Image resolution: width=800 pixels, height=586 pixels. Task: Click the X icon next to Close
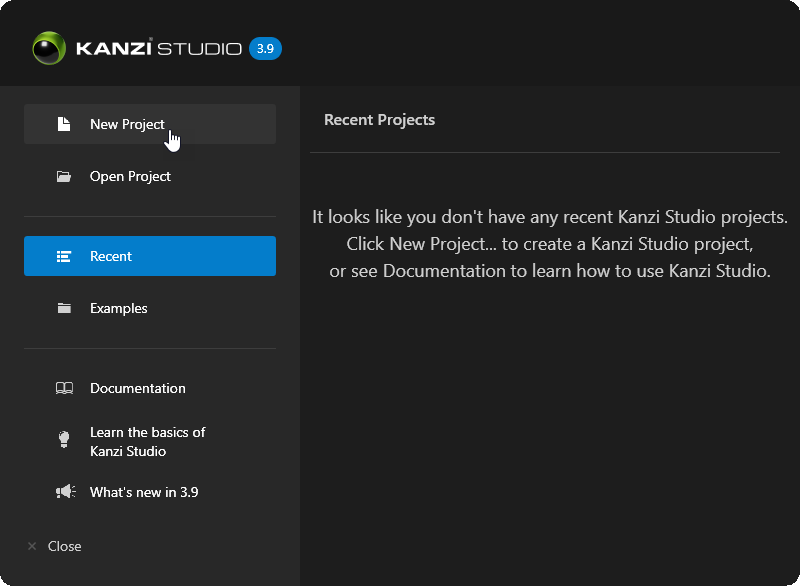pyautogui.click(x=32, y=546)
